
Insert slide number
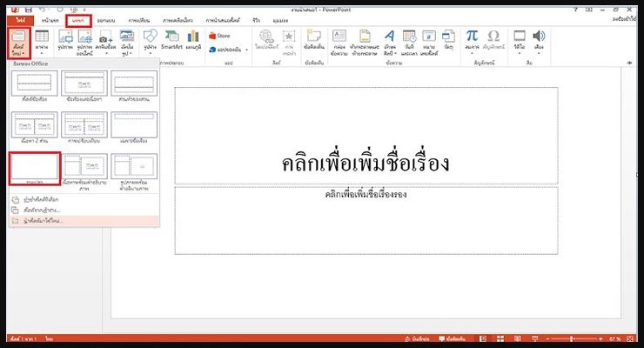tap(430, 41)
